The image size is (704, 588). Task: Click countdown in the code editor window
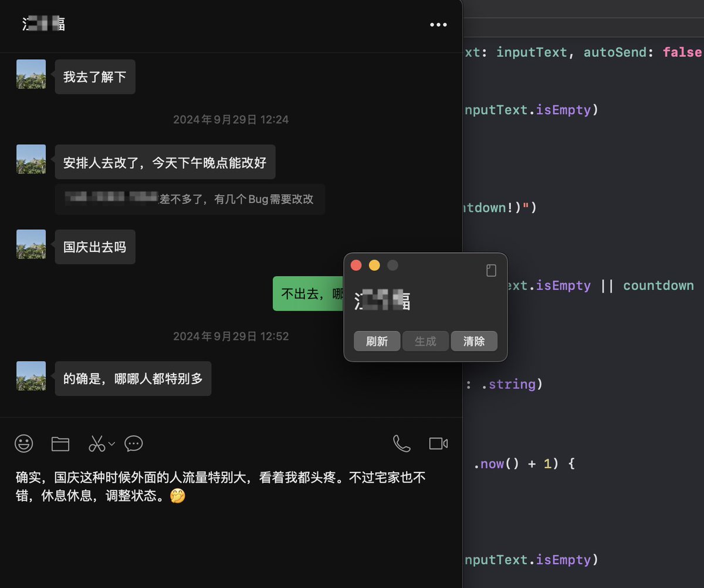(658, 285)
